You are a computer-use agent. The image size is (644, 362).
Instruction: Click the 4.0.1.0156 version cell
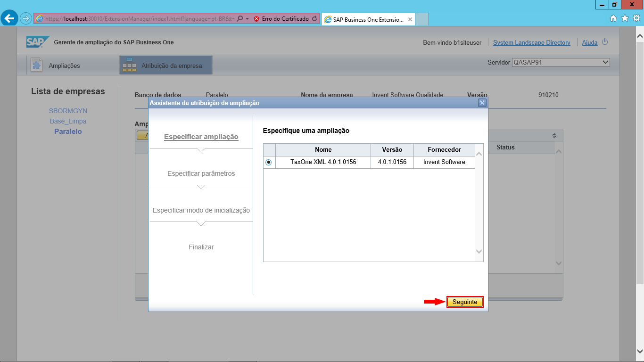pyautogui.click(x=392, y=162)
